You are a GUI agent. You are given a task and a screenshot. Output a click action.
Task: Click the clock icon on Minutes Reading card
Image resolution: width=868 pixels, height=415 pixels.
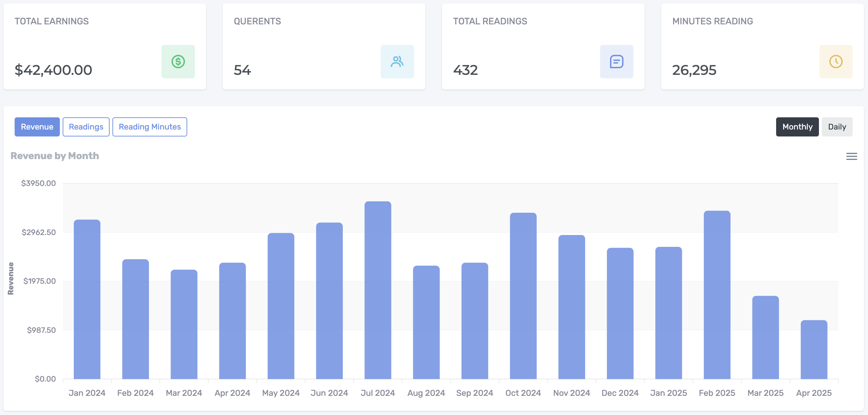click(836, 62)
